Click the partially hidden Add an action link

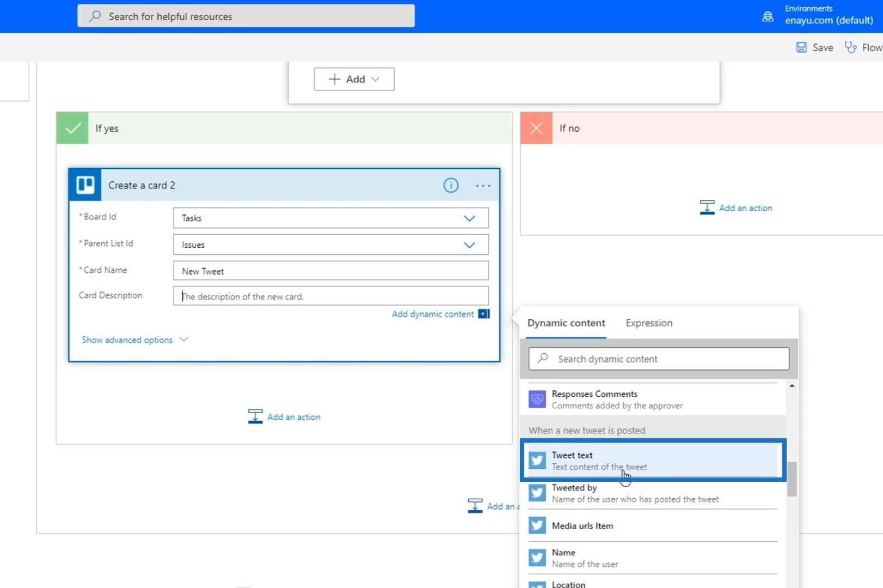493,506
